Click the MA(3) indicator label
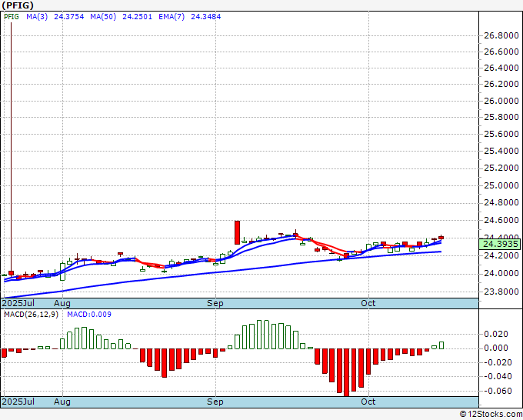The width and height of the screenshot is (523, 420). (x=37, y=17)
